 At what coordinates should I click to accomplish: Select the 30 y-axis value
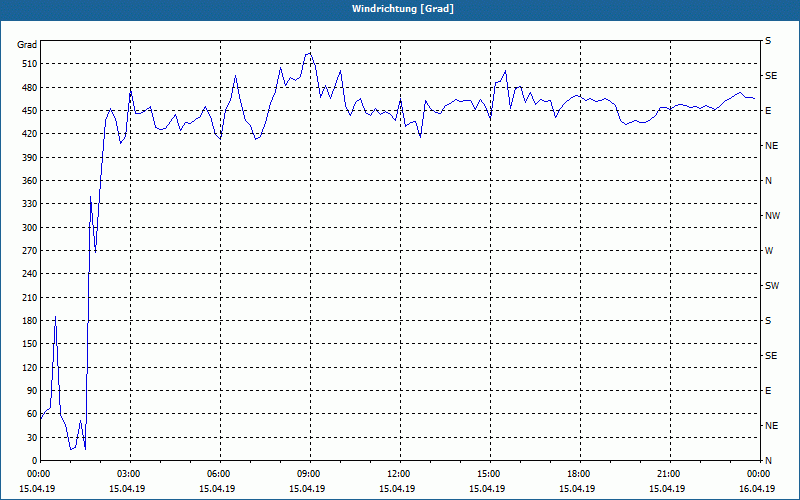coord(32,438)
